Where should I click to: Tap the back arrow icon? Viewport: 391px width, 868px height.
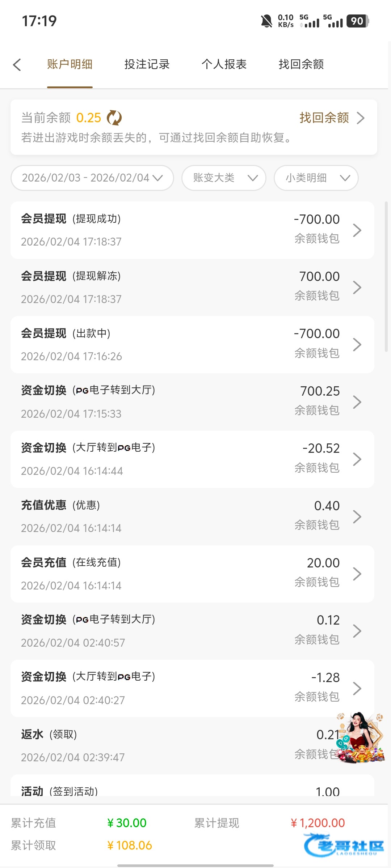17,65
